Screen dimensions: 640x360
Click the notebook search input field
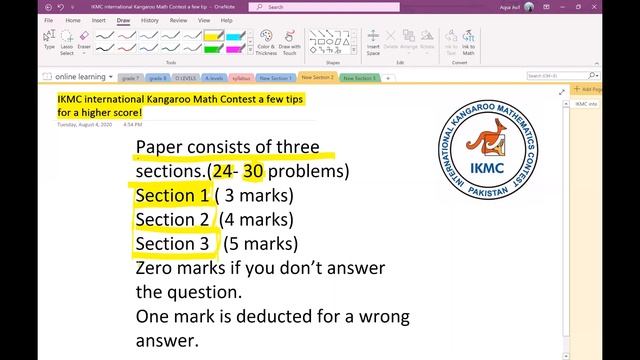557,76
